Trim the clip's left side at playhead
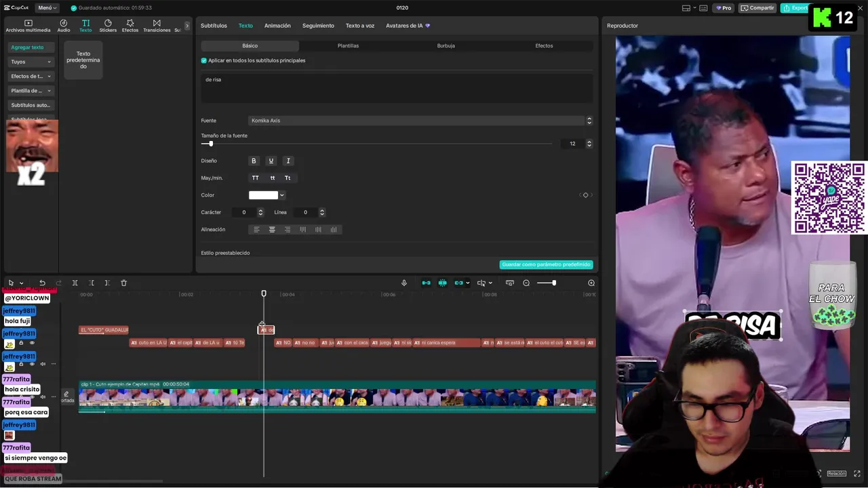868x488 pixels. pyautogui.click(x=91, y=283)
